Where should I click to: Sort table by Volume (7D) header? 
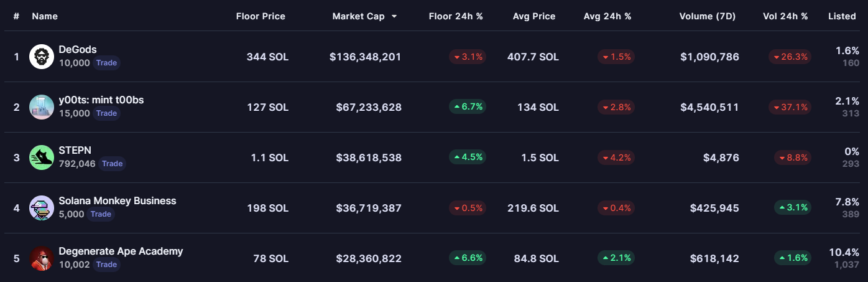(x=707, y=16)
